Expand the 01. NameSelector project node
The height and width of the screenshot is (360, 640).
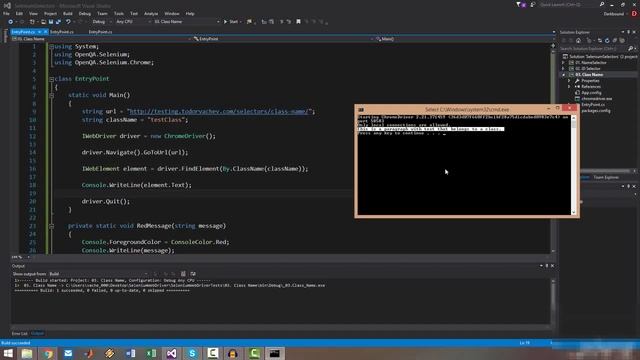pyautogui.click(x=563, y=63)
